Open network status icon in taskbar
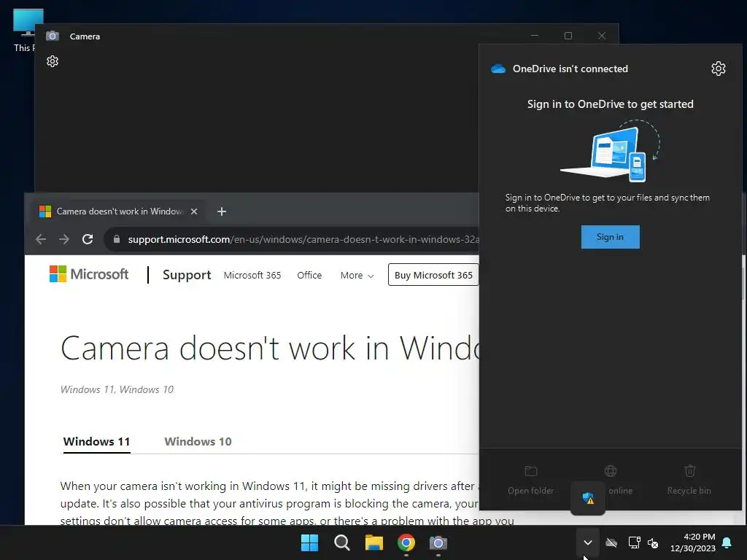This screenshot has width=747, height=560. pyautogui.click(x=634, y=542)
